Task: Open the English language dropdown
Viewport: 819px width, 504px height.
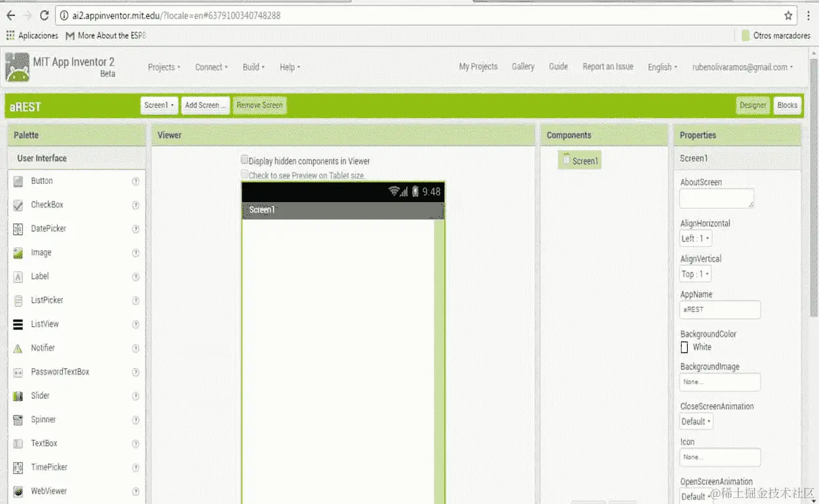Action: (x=663, y=67)
